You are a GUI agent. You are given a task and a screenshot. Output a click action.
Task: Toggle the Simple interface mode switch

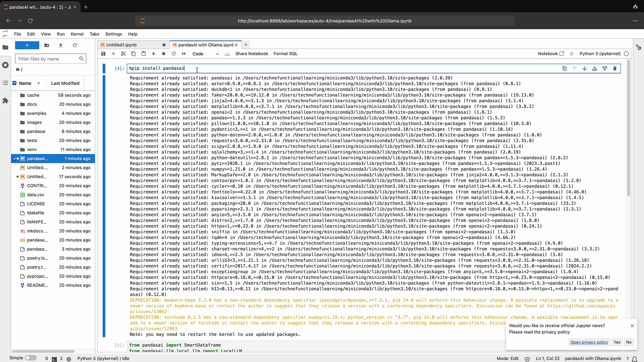pyautogui.click(x=30, y=358)
